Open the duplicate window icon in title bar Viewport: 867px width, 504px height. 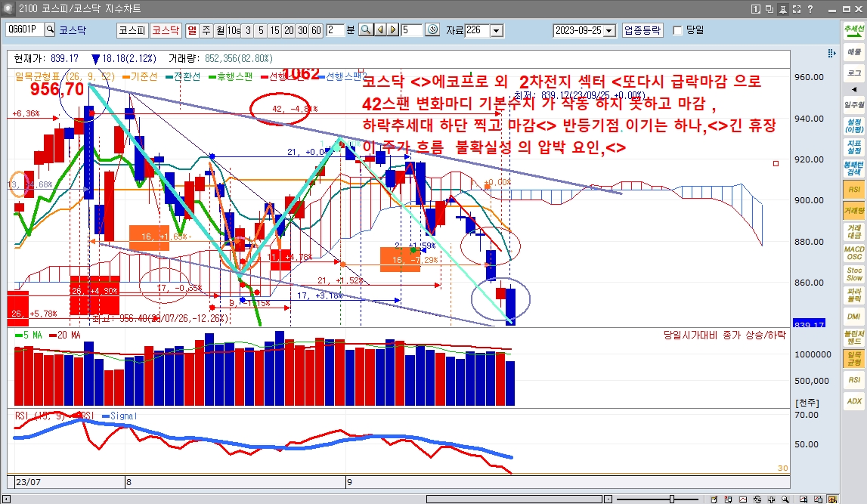coord(769,9)
